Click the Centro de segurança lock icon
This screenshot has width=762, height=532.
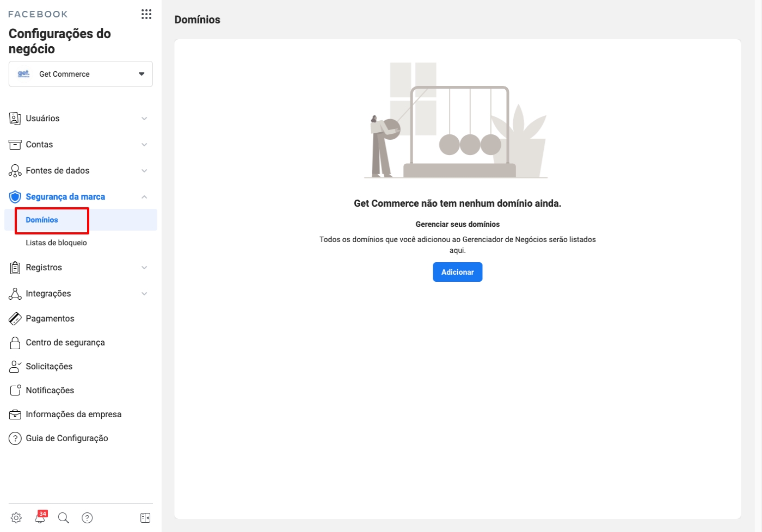15,343
